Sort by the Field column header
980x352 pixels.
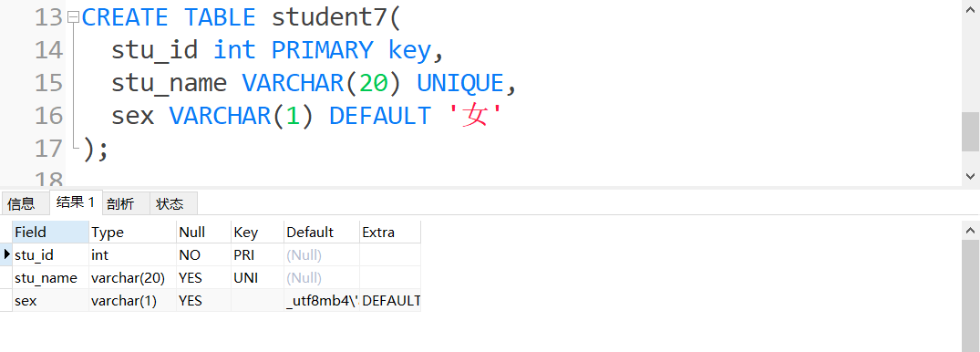(x=51, y=232)
